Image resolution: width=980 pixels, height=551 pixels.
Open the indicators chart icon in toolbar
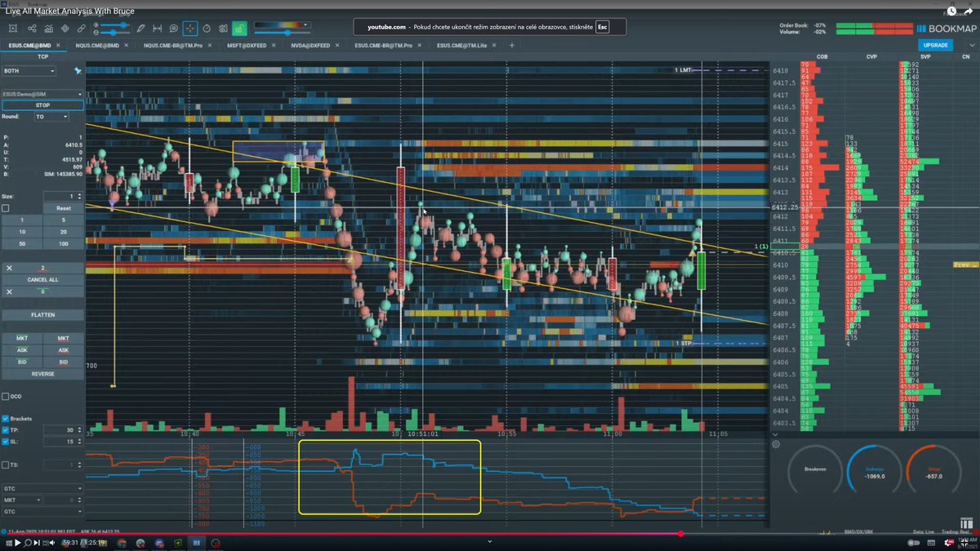click(x=48, y=29)
